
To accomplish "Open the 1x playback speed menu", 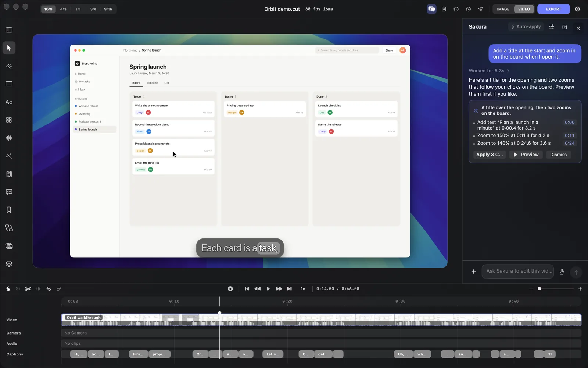I will point(303,289).
